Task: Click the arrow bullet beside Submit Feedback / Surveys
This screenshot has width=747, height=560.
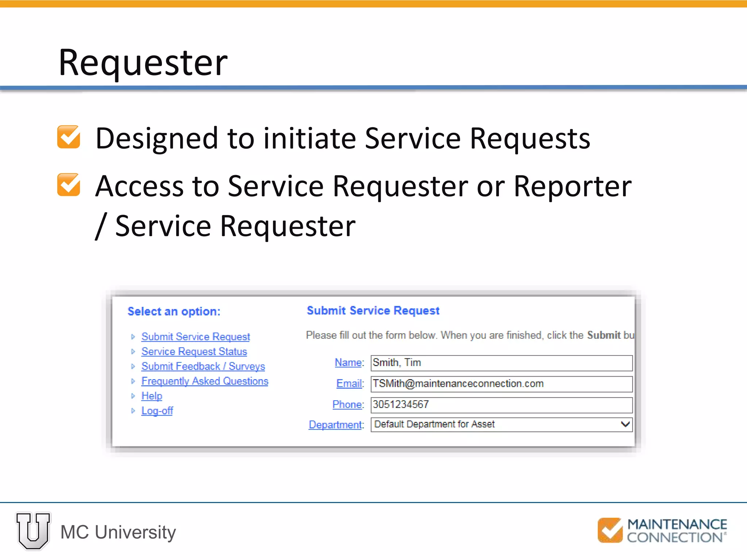Action: tap(133, 366)
